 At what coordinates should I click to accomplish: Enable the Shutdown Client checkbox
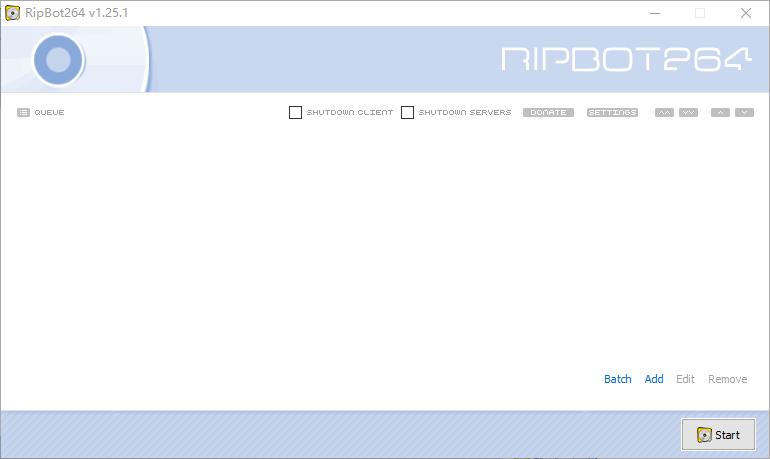(x=295, y=112)
